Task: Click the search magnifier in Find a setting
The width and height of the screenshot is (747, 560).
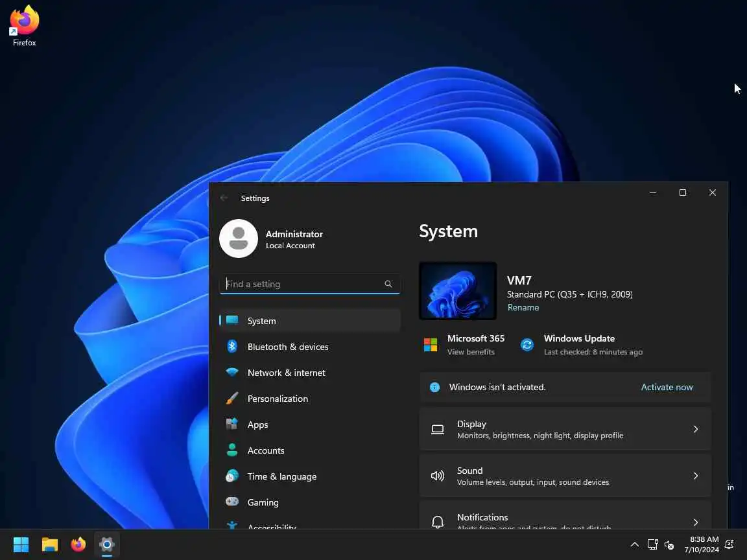Action: click(x=388, y=284)
